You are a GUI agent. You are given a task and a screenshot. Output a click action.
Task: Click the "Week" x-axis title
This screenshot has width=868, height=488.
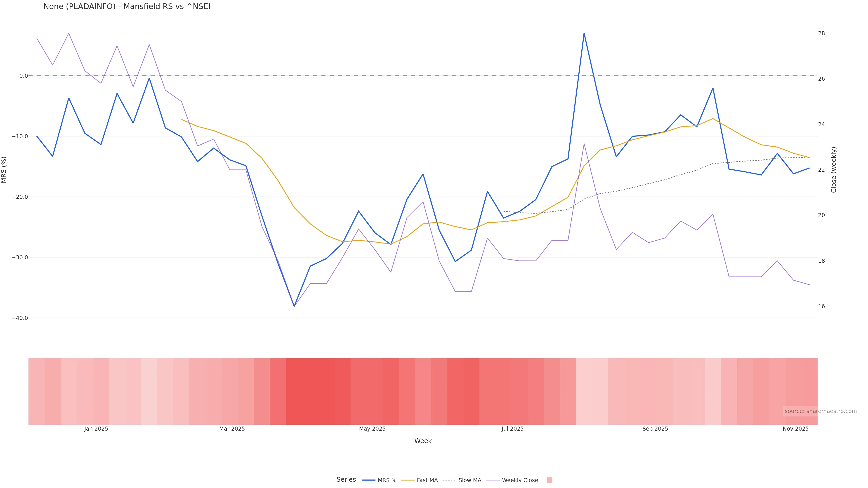click(x=422, y=441)
